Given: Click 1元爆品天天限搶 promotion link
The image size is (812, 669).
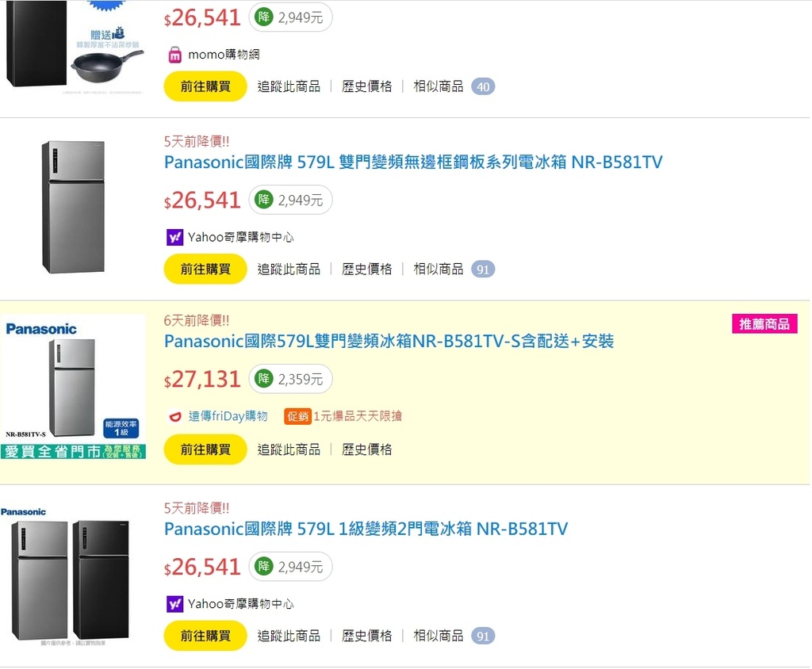Looking at the screenshot, I should [x=357, y=416].
